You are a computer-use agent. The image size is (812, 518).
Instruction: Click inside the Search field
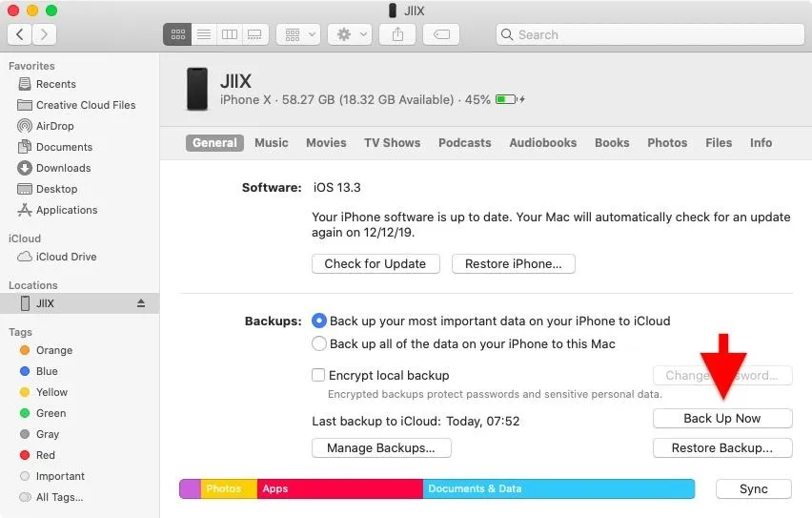point(650,34)
